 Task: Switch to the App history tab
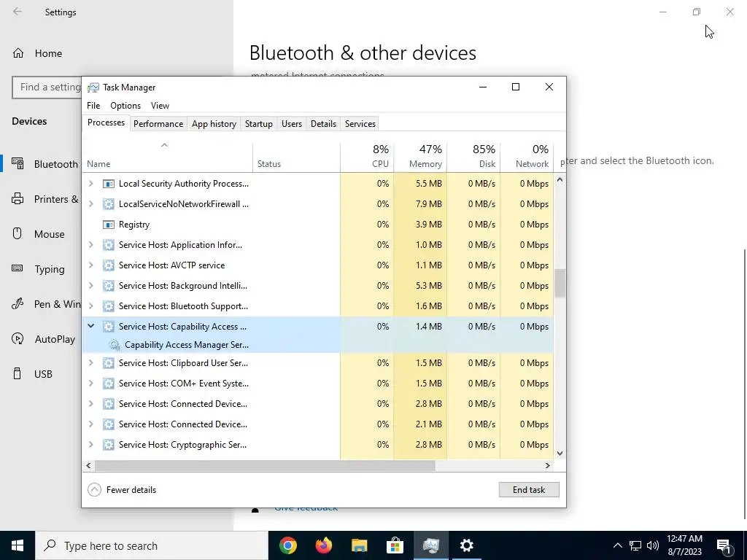[214, 124]
